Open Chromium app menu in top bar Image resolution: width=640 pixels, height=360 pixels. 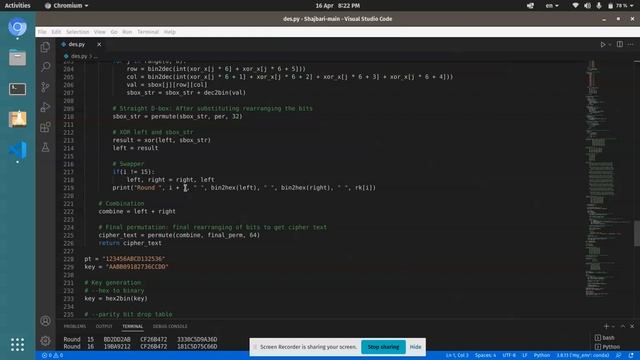tap(66, 6)
